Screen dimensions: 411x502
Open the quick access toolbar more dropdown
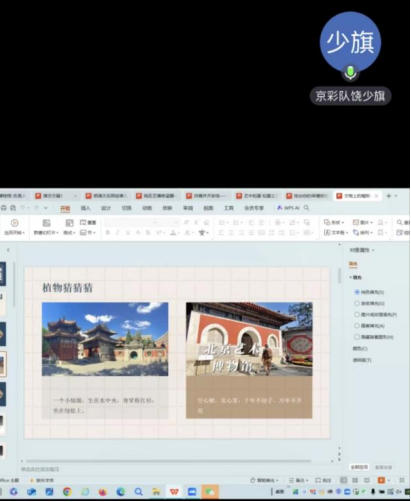[x=46, y=208]
